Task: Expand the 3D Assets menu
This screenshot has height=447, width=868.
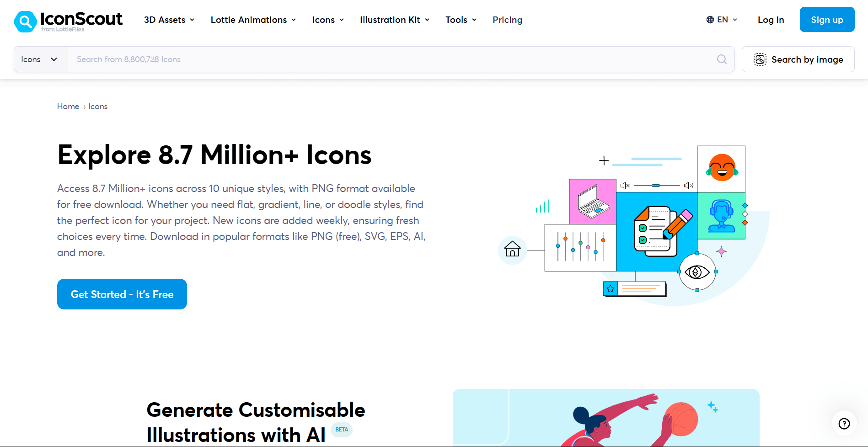Action: coord(169,20)
